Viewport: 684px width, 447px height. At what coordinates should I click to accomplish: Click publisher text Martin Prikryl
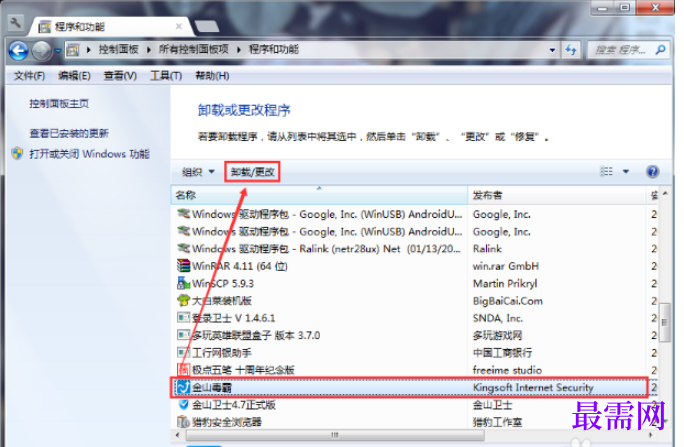click(x=505, y=283)
